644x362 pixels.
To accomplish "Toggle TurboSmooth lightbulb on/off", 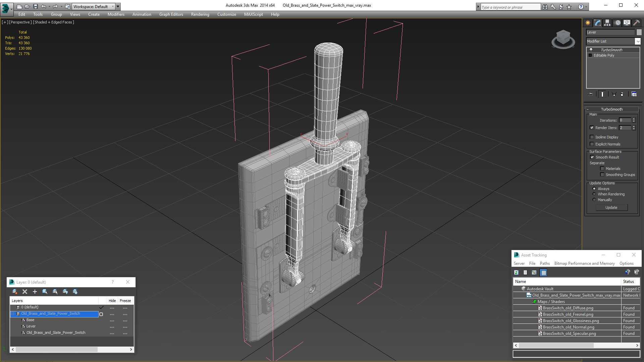I will click(x=591, y=50).
